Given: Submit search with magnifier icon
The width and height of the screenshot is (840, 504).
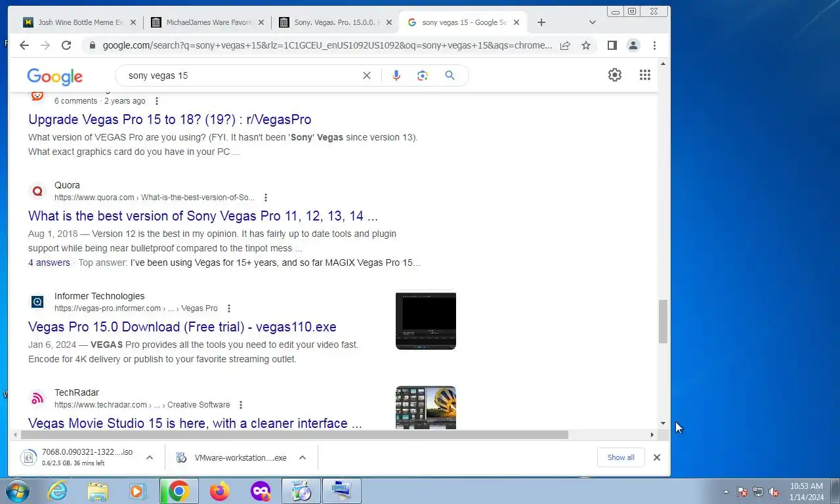Looking at the screenshot, I should (x=450, y=75).
